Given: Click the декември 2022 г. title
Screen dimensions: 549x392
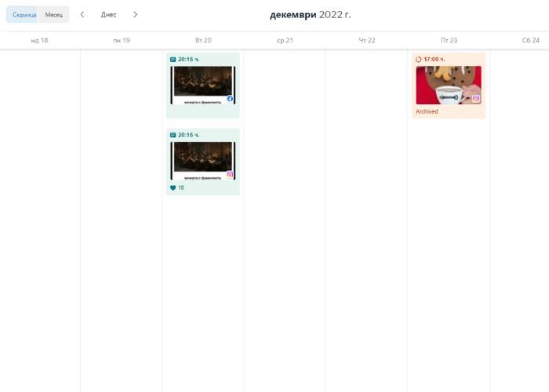Looking at the screenshot, I should [x=310, y=15].
